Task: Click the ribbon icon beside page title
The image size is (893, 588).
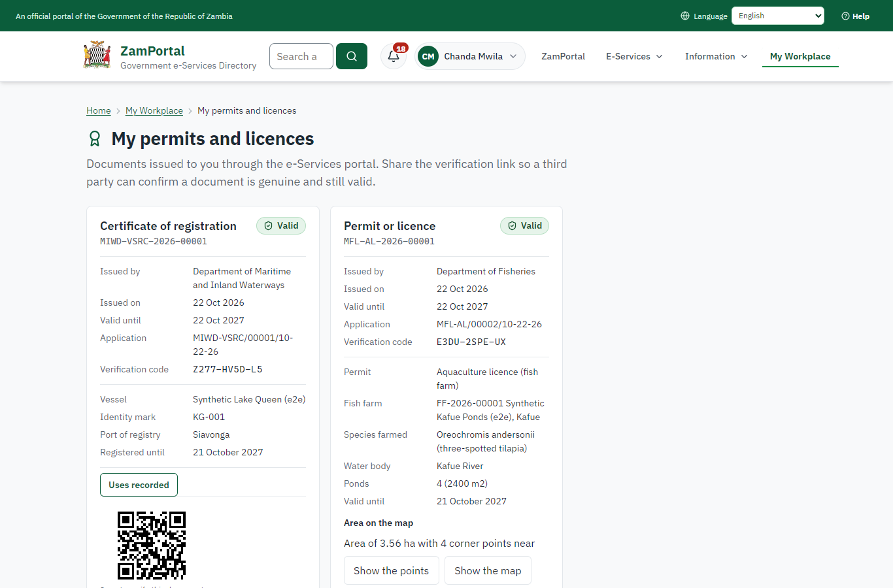Action: [95, 139]
